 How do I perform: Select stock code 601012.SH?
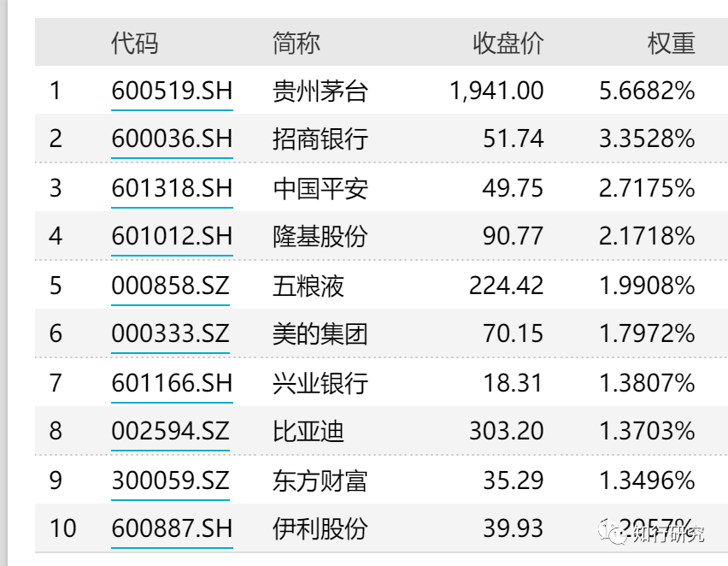coord(171,237)
